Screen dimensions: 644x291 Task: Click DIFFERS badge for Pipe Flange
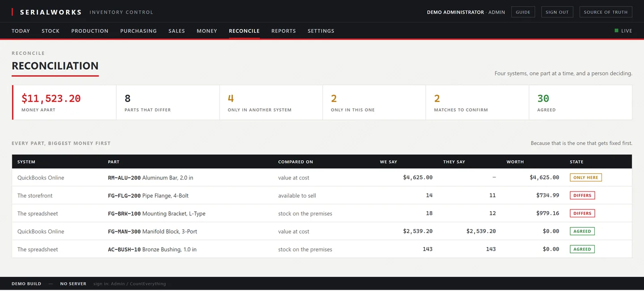[x=582, y=196]
